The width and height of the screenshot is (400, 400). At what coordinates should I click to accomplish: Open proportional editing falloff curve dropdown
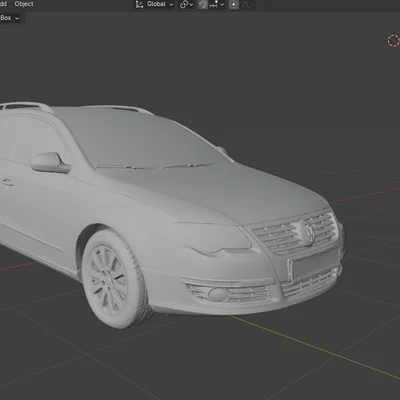coord(248,5)
